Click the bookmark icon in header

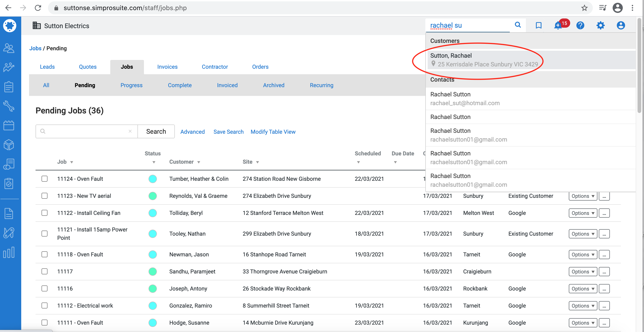pyautogui.click(x=538, y=26)
